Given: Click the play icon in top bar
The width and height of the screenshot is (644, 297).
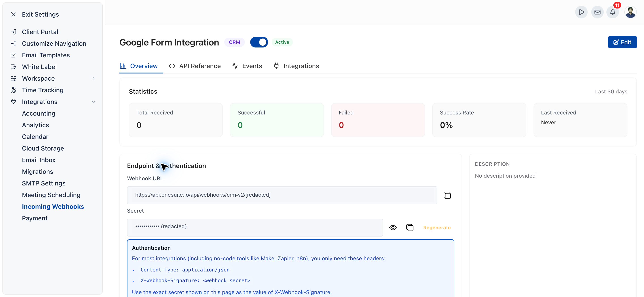Looking at the screenshot, I should coord(581,12).
